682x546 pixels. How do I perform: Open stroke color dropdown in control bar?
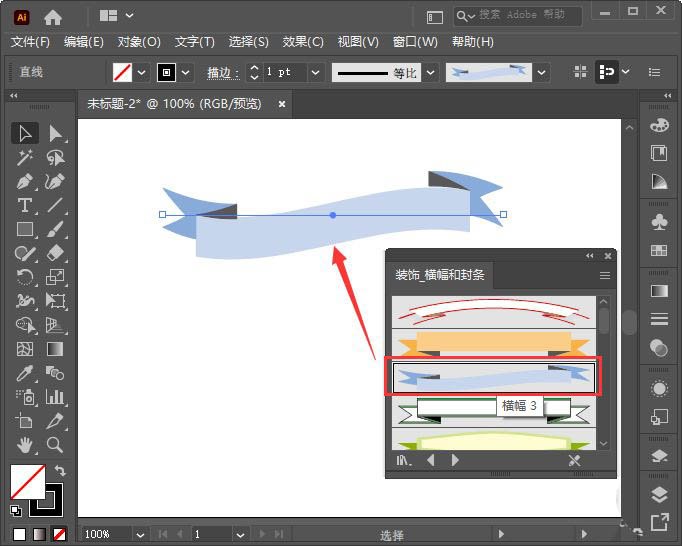coord(186,72)
